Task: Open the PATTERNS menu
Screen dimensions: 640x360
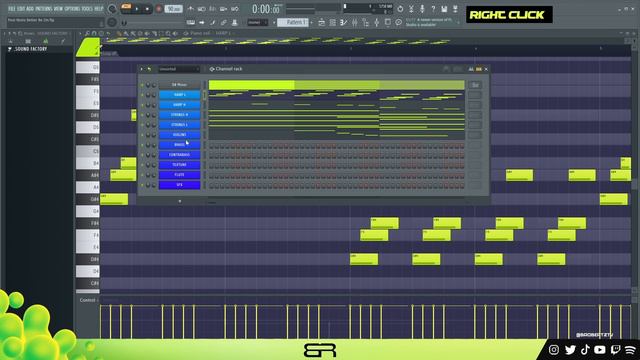Action: (x=44, y=9)
